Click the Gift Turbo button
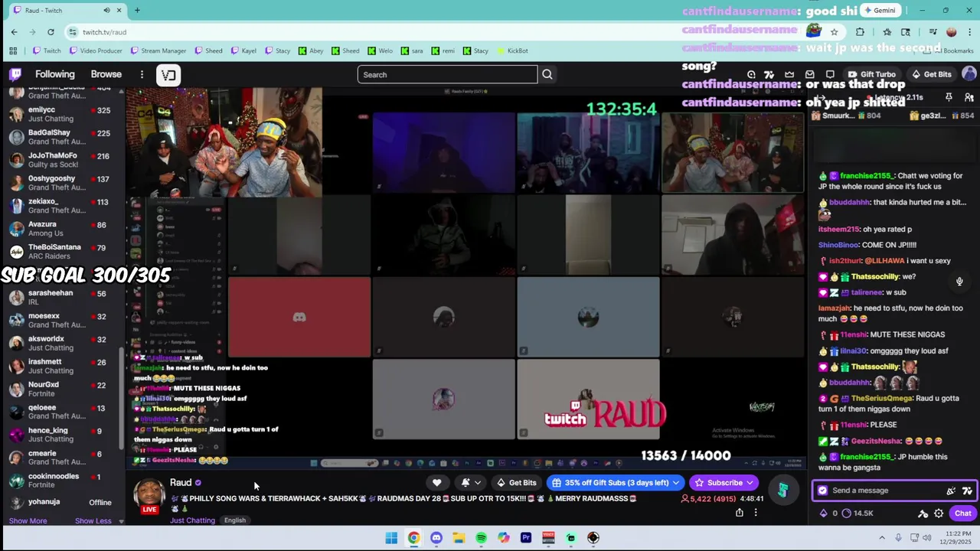 871,74
